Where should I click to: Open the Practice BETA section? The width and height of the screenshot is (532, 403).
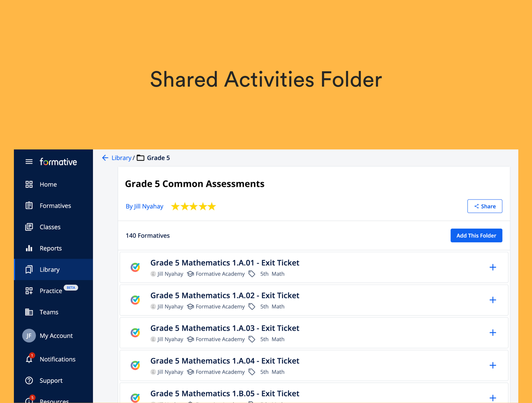pyautogui.click(x=51, y=291)
